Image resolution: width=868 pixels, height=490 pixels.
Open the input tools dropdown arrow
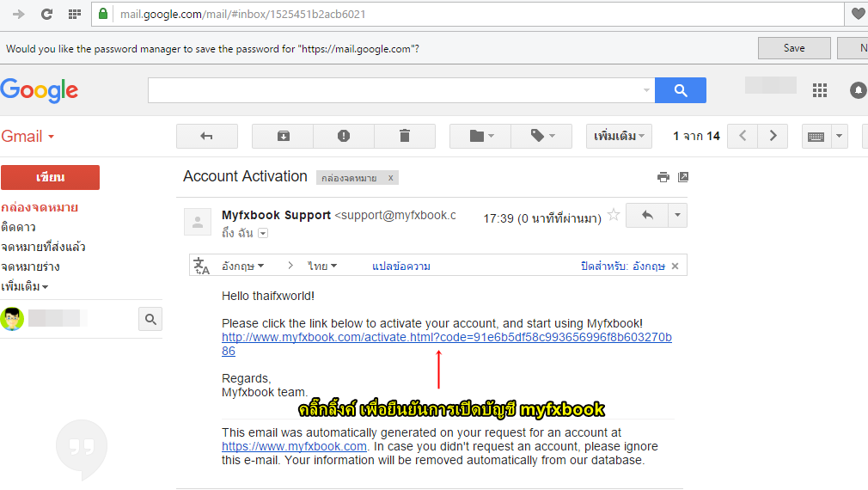click(840, 136)
